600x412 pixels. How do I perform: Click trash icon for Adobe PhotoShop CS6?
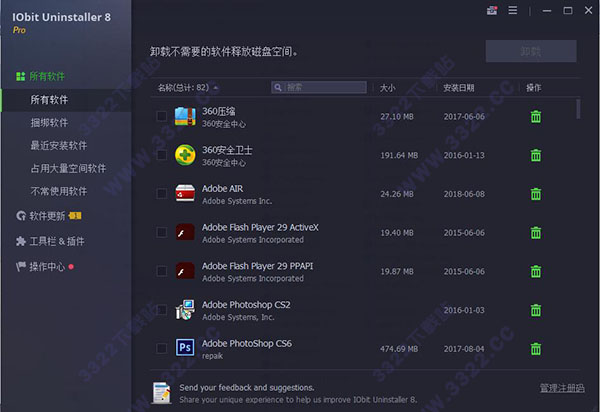pos(536,348)
